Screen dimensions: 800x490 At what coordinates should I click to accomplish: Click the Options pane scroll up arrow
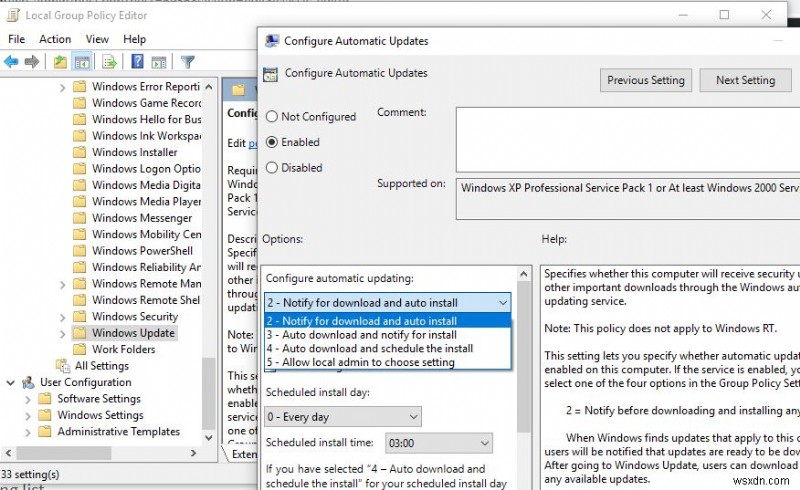point(524,274)
